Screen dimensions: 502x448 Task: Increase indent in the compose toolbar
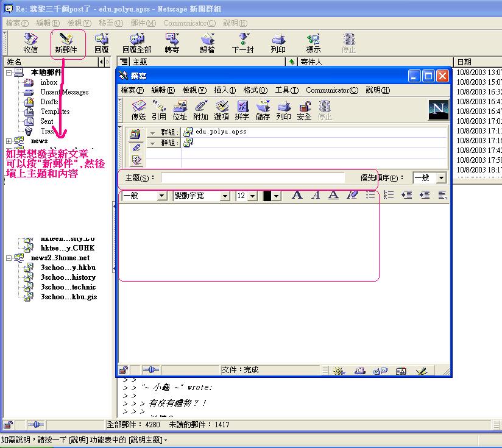pos(425,195)
